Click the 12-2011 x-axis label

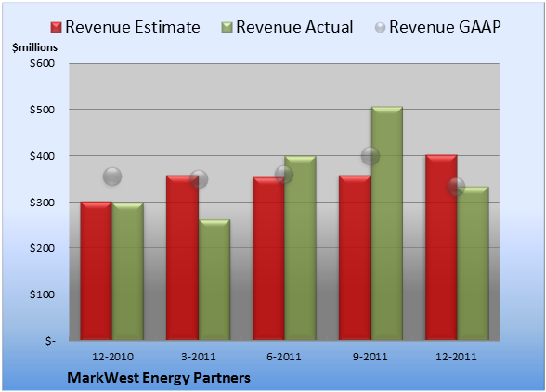pyautogui.click(x=456, y=357)
